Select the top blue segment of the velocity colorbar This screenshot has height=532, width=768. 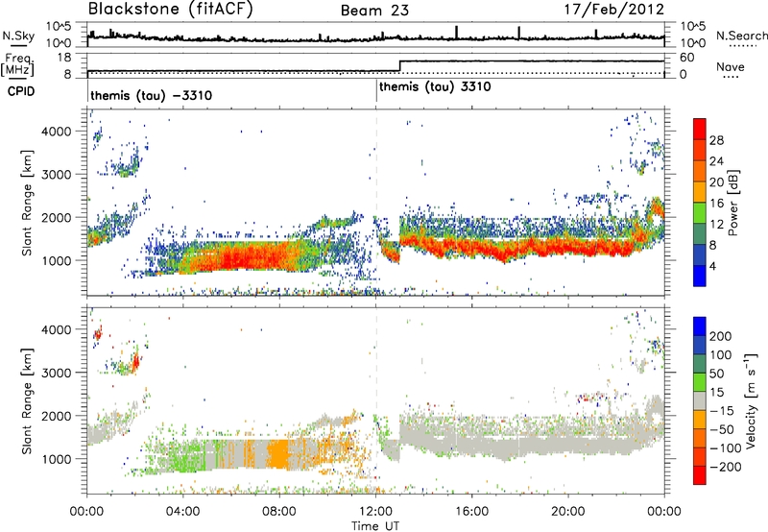point(700,326)
